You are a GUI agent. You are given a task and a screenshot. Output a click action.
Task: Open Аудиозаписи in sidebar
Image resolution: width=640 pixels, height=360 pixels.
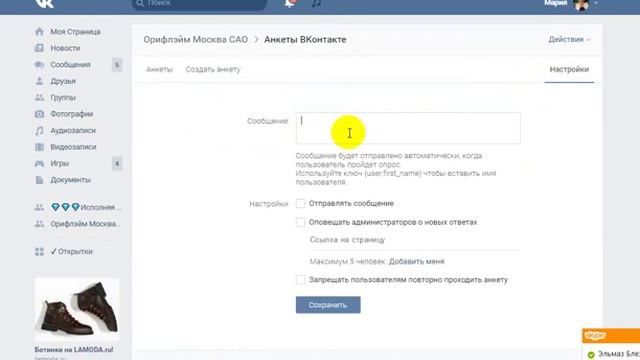point(73,131)
